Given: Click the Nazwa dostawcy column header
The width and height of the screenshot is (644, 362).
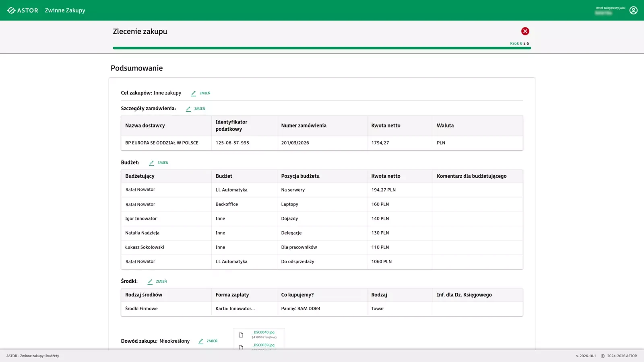Looking at the screenshot, I should click(145, 125).
